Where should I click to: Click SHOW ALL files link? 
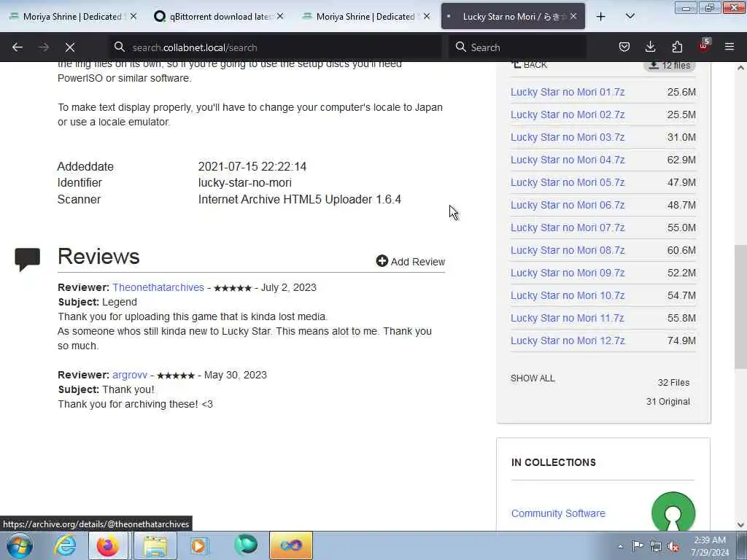[x=533, y=378]
